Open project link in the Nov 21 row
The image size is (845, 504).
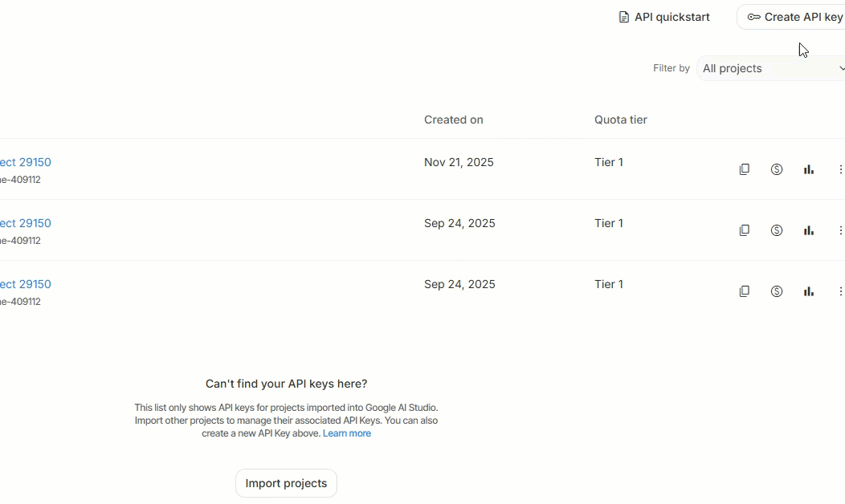25,162
